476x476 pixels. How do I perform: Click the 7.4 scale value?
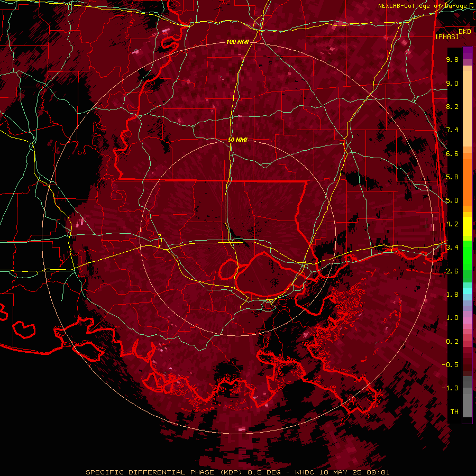coord(452,130)
